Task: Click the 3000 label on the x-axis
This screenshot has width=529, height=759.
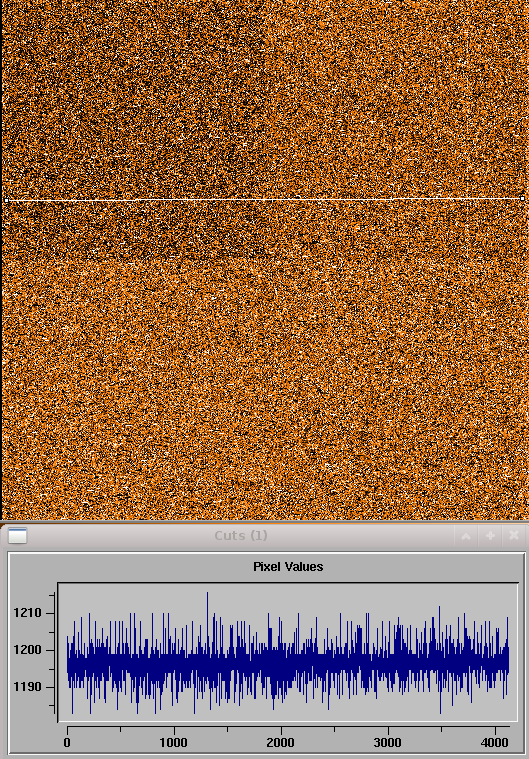Action: tap(388, 743)
